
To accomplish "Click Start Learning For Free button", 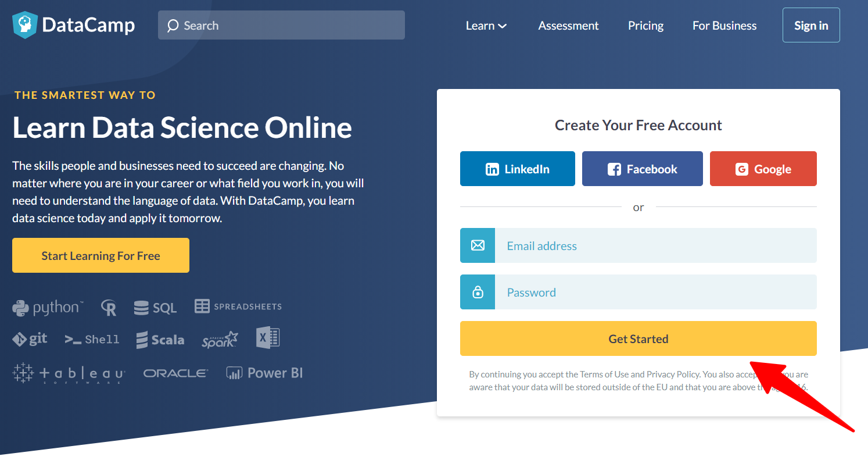I will click(x=101, y=256).
